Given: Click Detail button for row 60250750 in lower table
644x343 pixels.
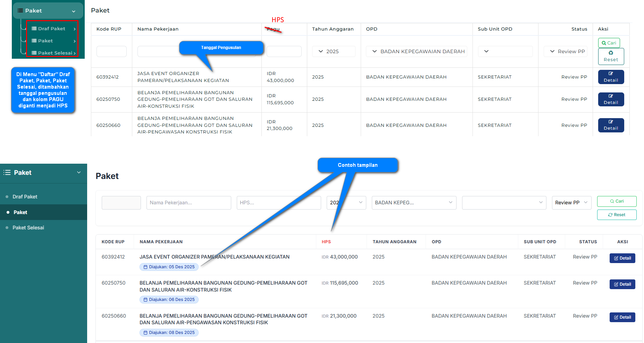Looking at the screenshot, I should 622,284.
